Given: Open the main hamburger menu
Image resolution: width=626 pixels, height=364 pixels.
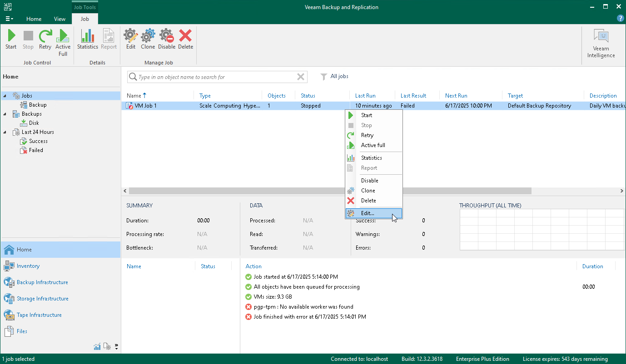Looking at the screenshot, I should click(x=9, y=19).
